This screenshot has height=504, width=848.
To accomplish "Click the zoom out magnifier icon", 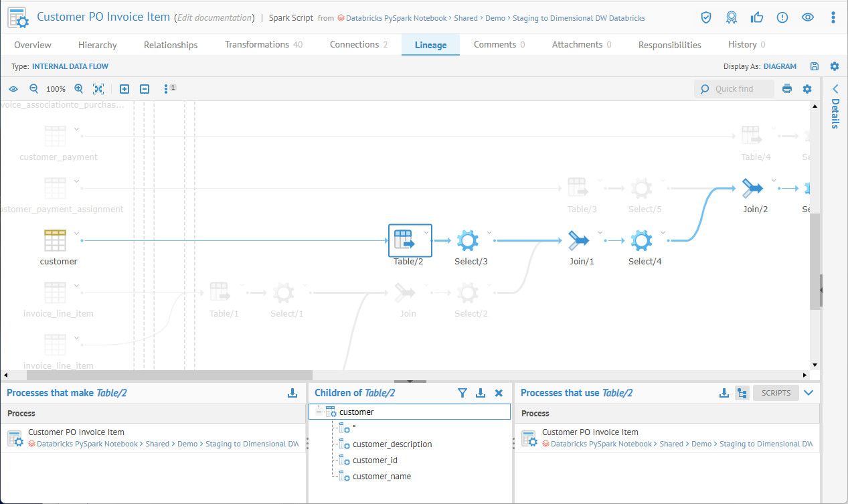I will [34, 89].
